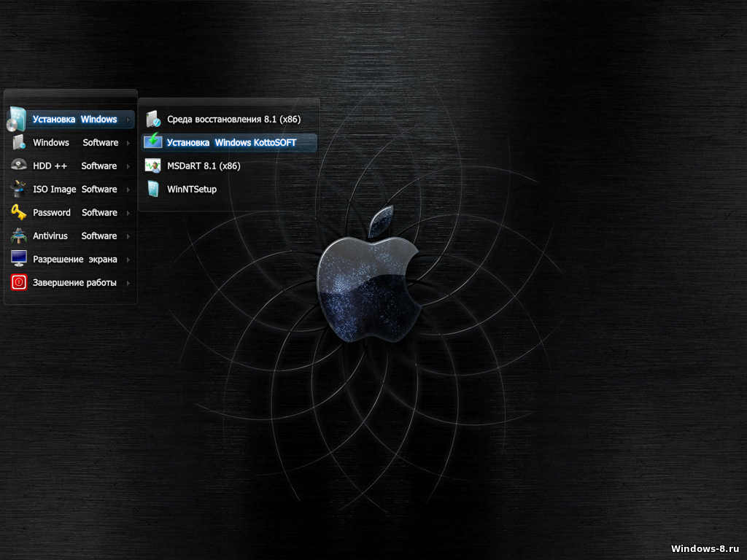Launch WinNTSetup from the submenu

tap(228, 189)
